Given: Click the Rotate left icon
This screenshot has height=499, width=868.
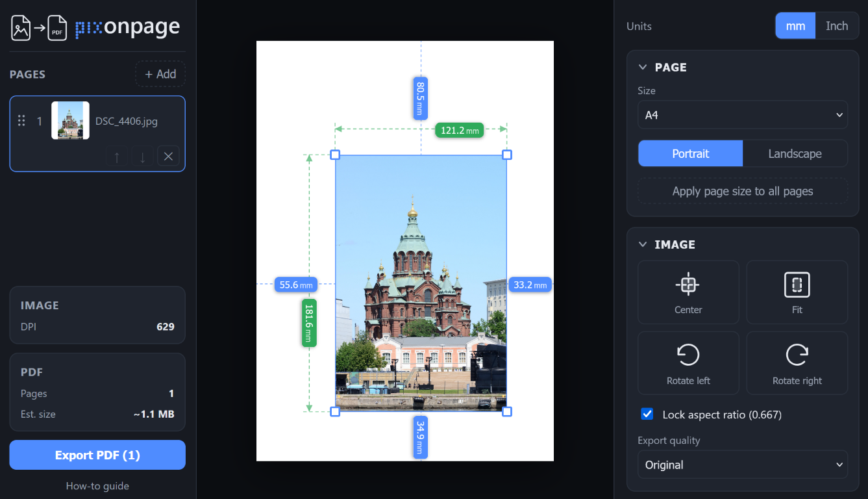Looking at the screenshot, I should [688, 355].
